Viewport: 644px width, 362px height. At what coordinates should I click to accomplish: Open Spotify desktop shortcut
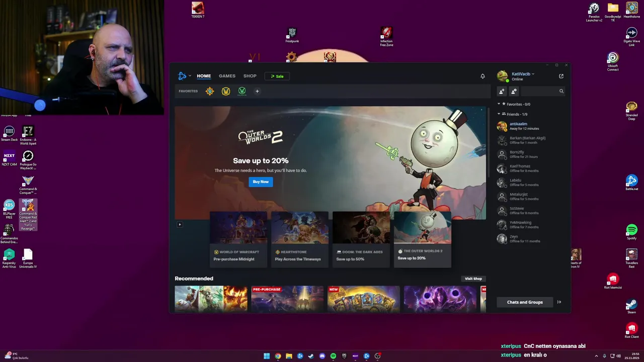(632, 232)
